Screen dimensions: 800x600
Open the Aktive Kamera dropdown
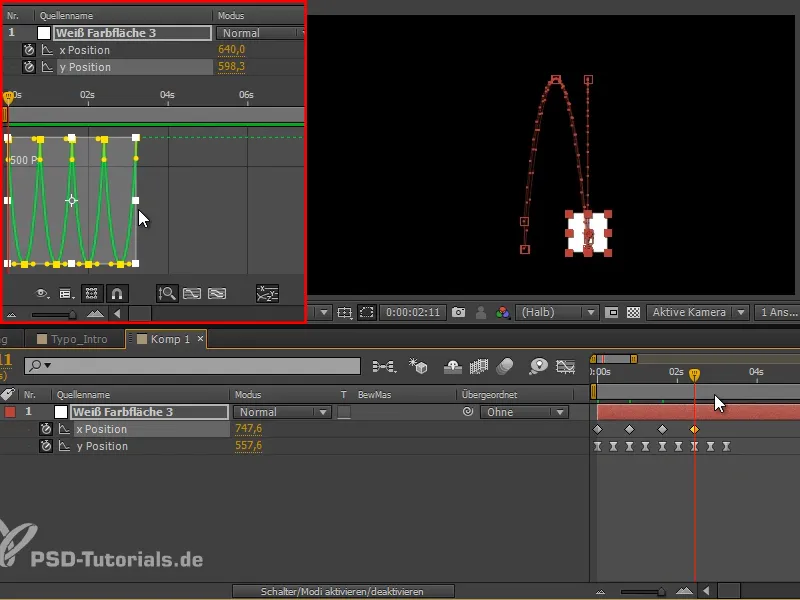pyautogui.click(x=697, y=312)
